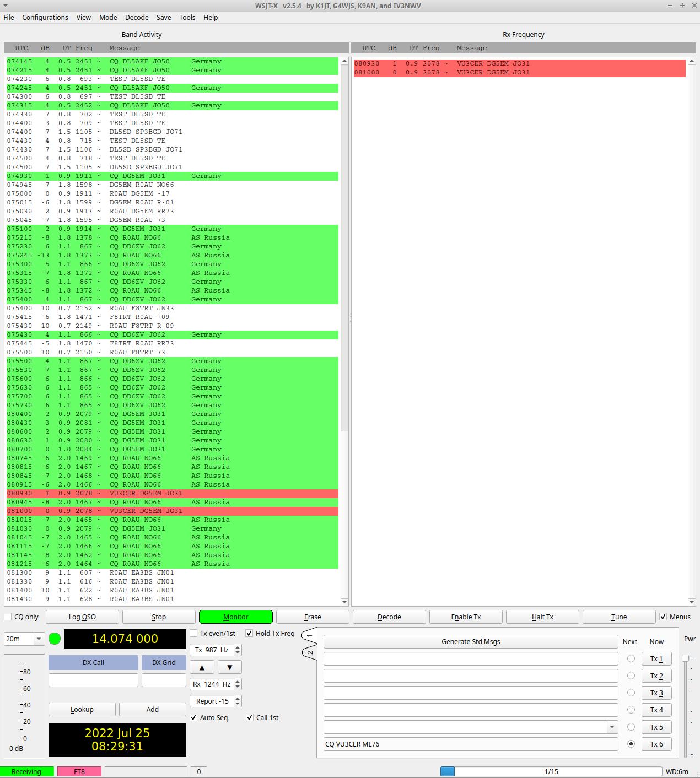The width and height of the screenshot is (700, 778).
Task: Select Next radio for Tx 3
Action: [x=631, y=693]
